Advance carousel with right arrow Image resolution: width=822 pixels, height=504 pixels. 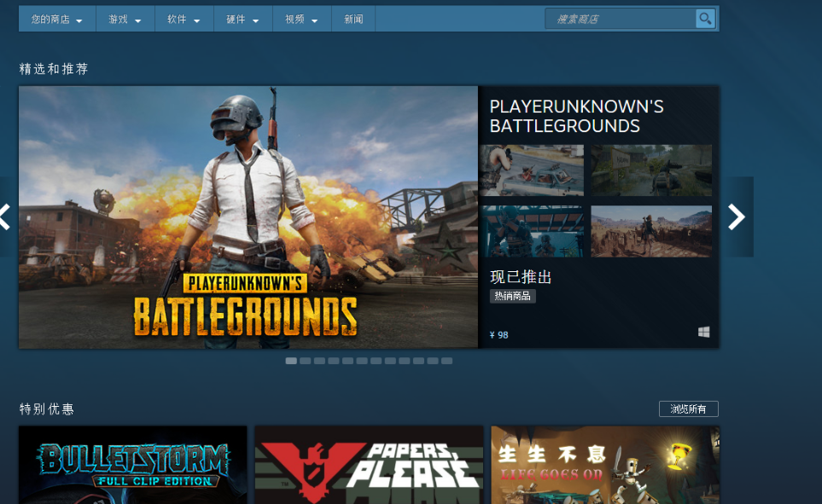[x=737, y=217]
